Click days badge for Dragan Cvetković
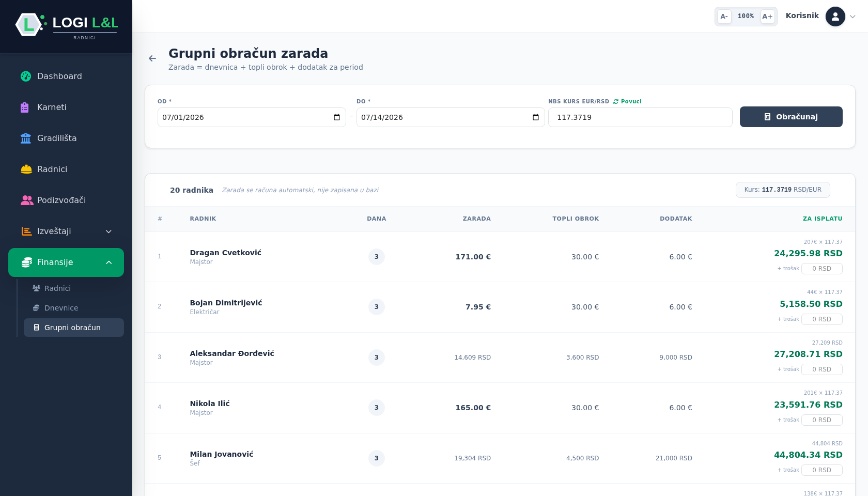This screenshot has height=496, width=868. point(377,257)
